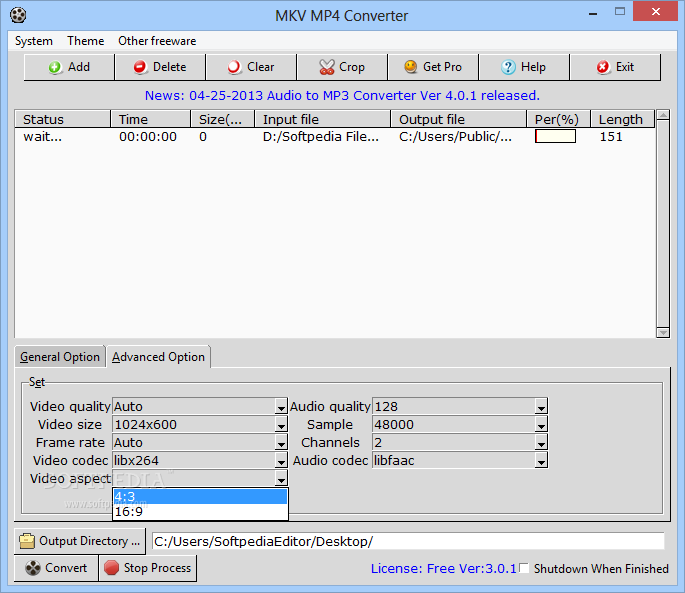Screen dimensions: 685x593
Task: Click the Status column header
Action: [62, 119]
